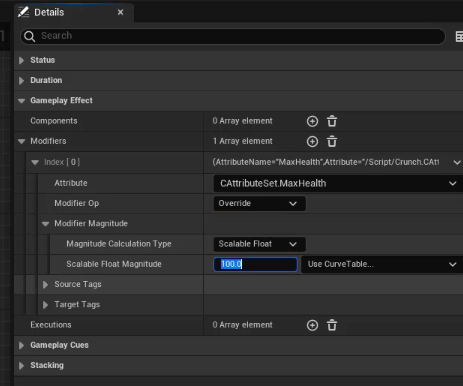Open the Index 0 element options chevron
This screenshot has height=386, width=463.
tap(456, 162)
